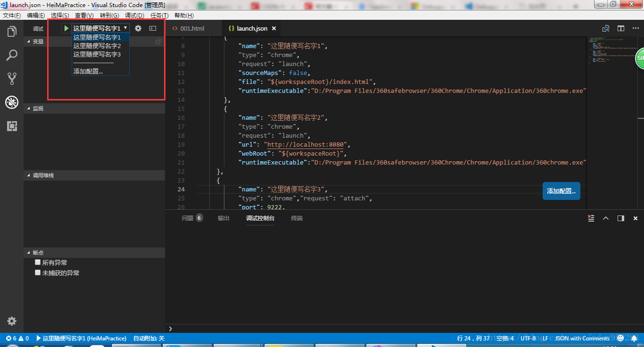The width and height of the screenshot is (644, 347).
Task: Open the 转到(G) menu
Action: pyautogui.click(x=109, y=16)
